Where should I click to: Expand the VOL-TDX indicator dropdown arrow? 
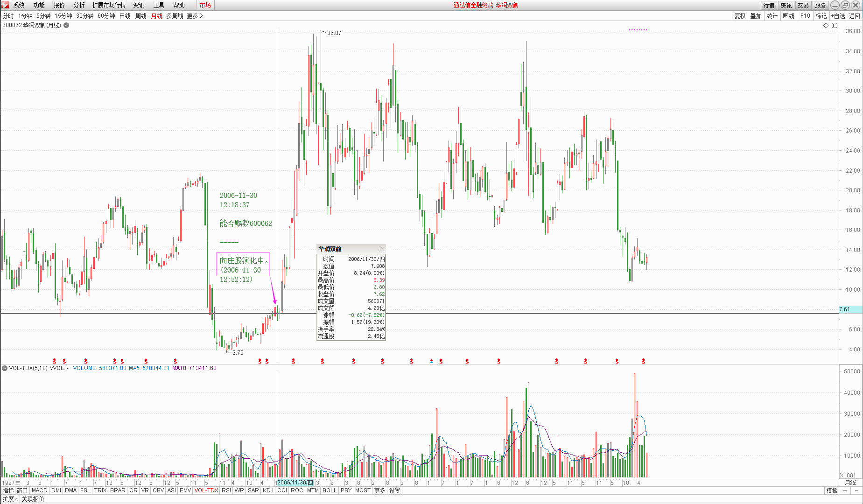coord(5,368)
